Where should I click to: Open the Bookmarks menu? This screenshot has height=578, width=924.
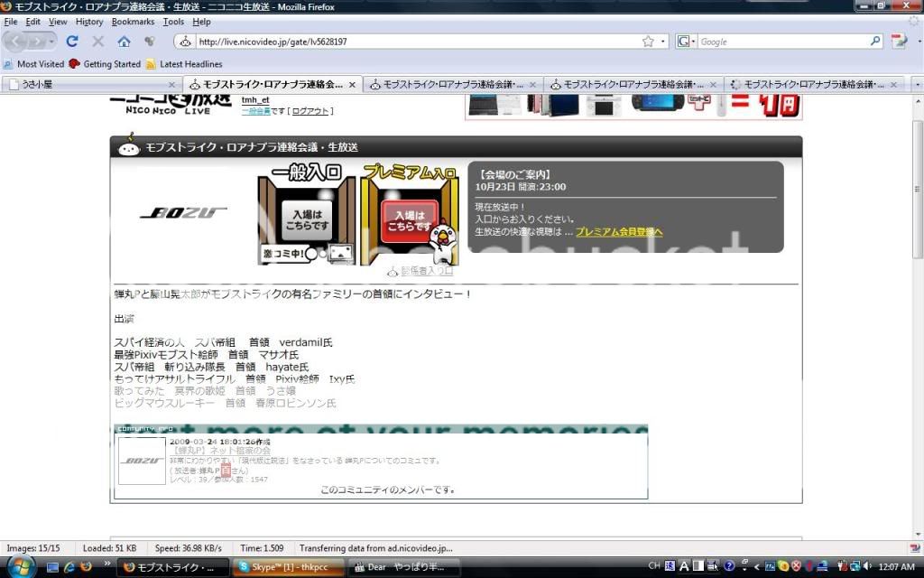coord(133,21)
